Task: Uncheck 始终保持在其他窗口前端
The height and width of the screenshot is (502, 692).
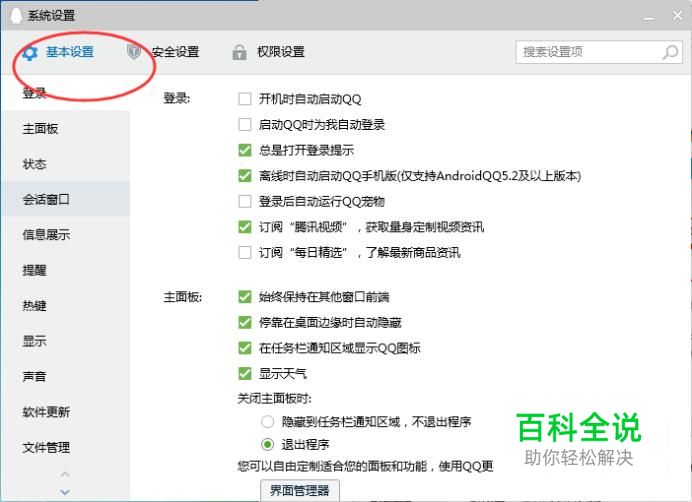Action: (244, 297)
